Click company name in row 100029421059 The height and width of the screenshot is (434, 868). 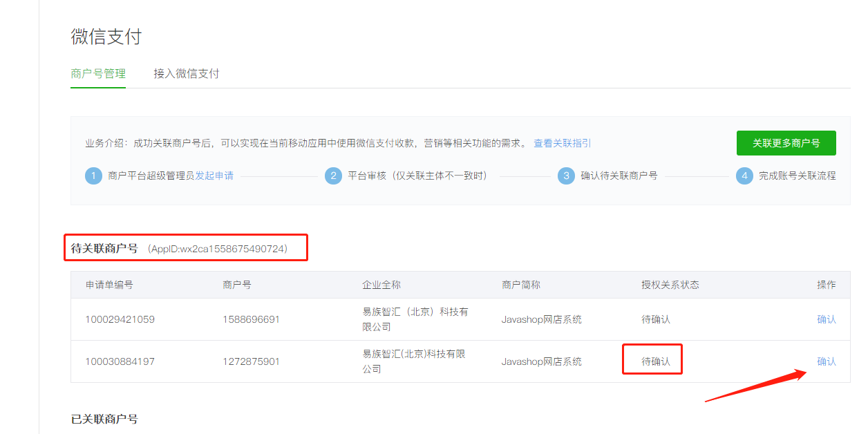coord(415,319)
